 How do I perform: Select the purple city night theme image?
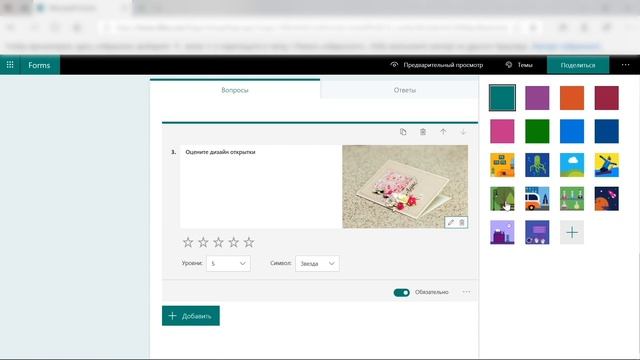pos(502,232)
